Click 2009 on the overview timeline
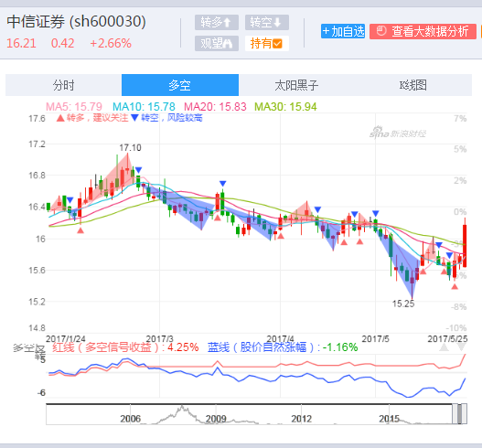 (x=216, y=419)
